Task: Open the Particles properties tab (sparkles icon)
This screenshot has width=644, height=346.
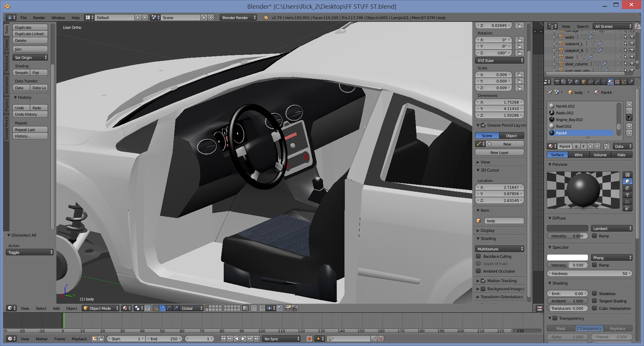Action: coord(624,82)
